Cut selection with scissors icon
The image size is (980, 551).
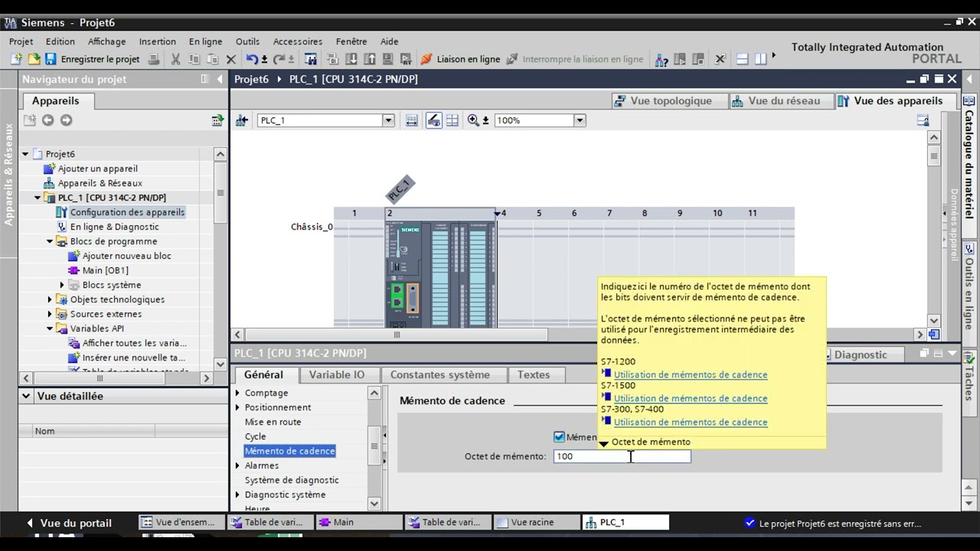click(x=175, y=59)
